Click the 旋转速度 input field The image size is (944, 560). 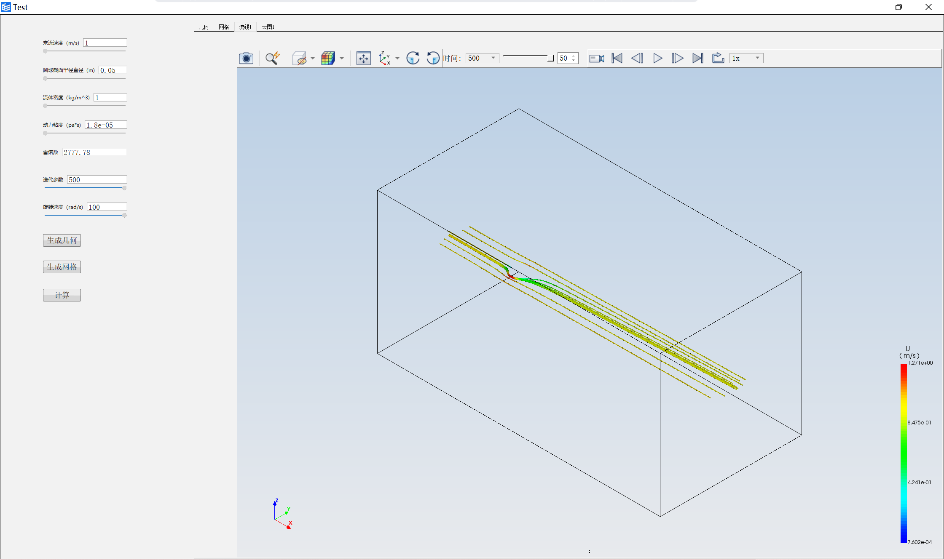[x=107, y=207]
